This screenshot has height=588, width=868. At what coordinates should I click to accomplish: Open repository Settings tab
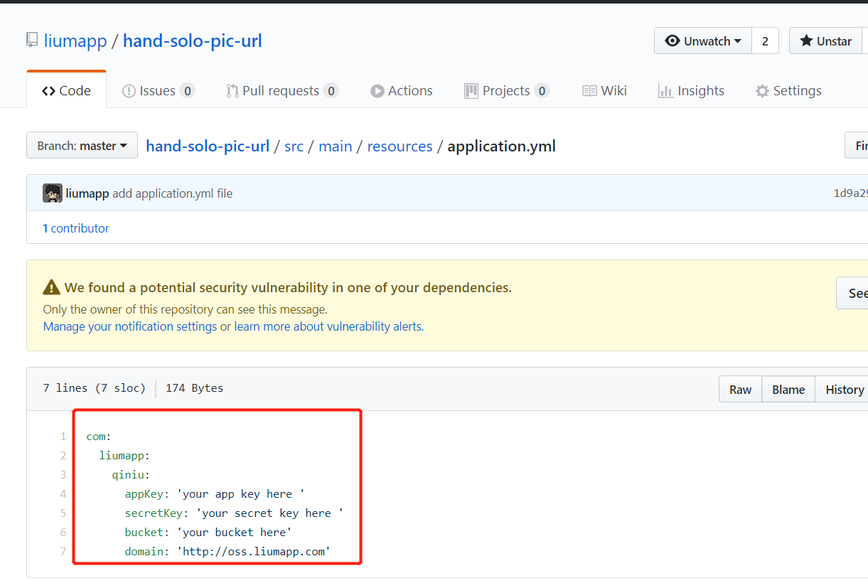point(788,91)
